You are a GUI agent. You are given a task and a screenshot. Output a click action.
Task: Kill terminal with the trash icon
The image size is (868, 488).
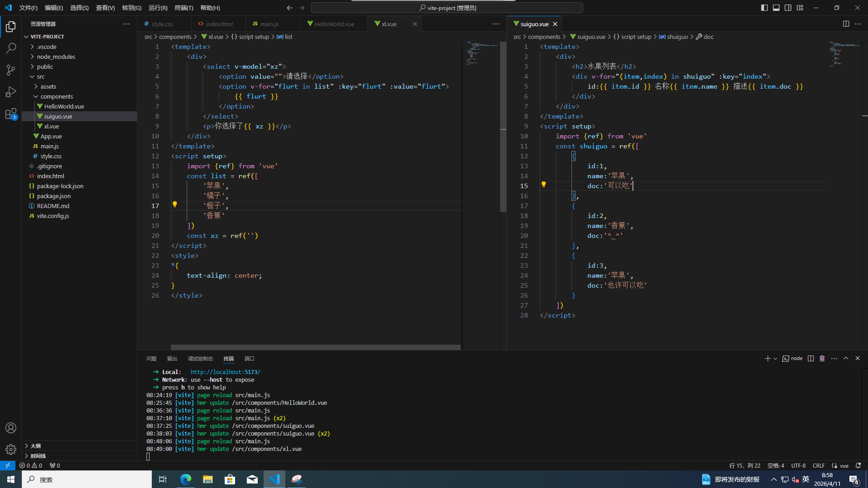[x=822, y=358]
